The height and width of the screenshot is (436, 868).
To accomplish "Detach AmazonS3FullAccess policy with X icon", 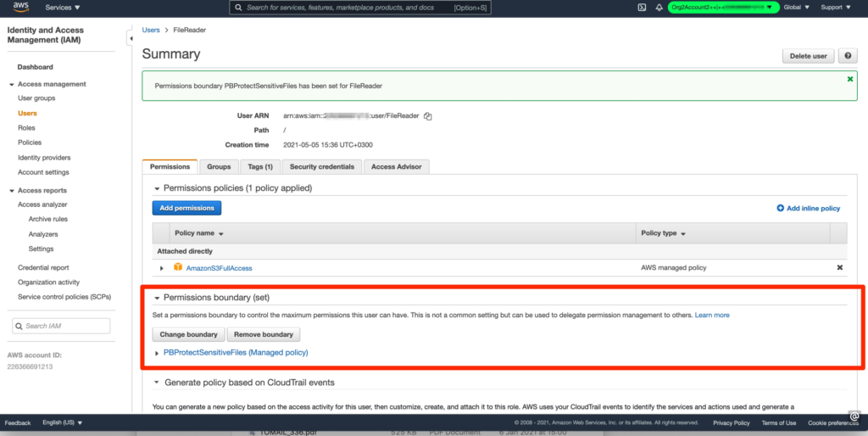I will 839,267.
